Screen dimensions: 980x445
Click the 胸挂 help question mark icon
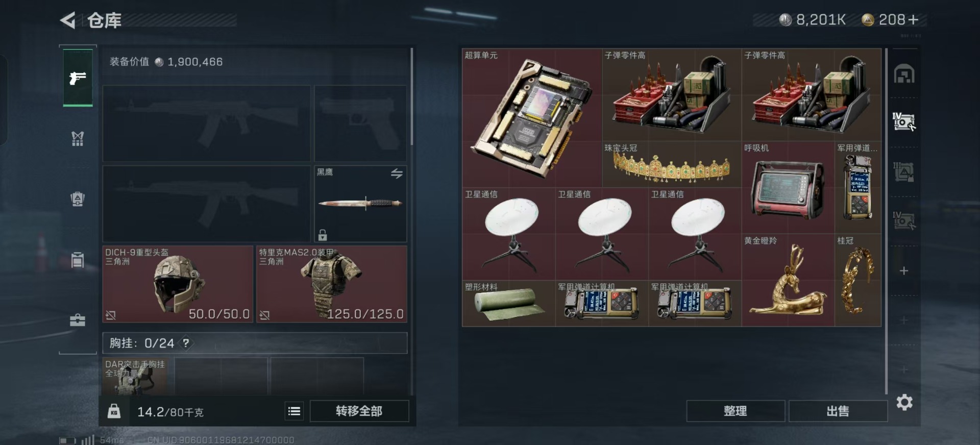coord(186,343)
